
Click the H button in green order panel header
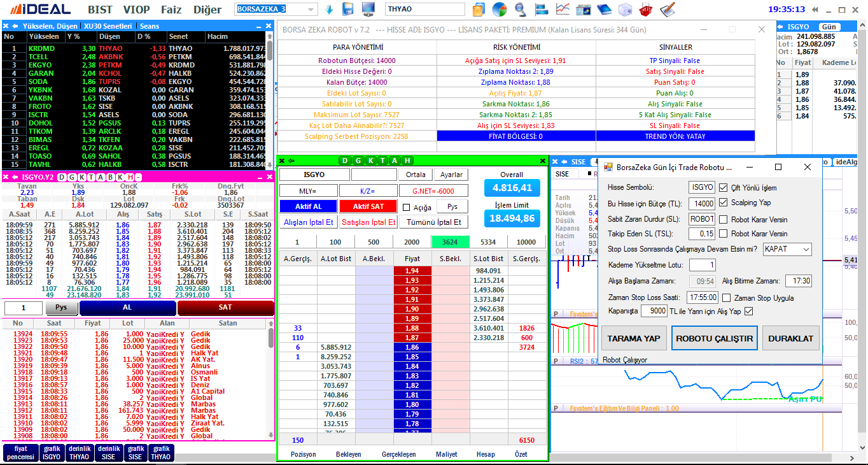coord(407,161)
